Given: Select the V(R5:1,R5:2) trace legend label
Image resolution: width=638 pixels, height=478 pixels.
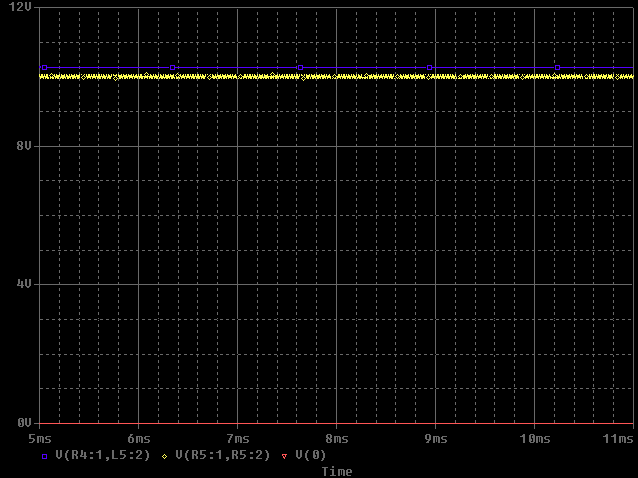Looking at the screenshot, I should point(223,455).
